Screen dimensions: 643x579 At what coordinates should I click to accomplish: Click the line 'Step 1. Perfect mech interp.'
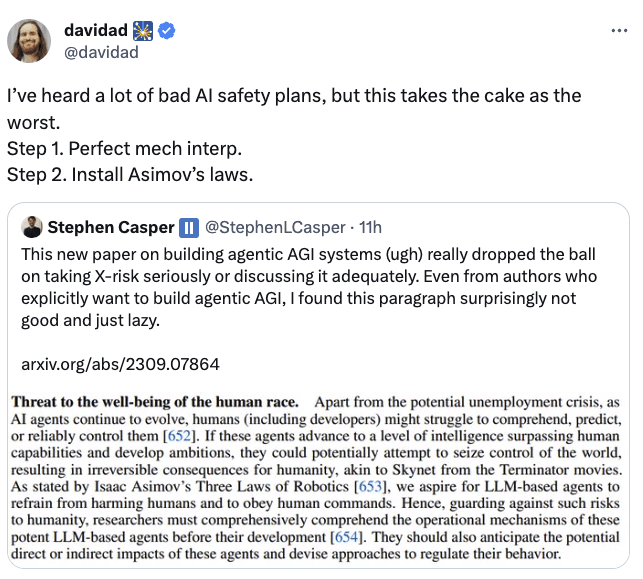(x=124, y=148)
